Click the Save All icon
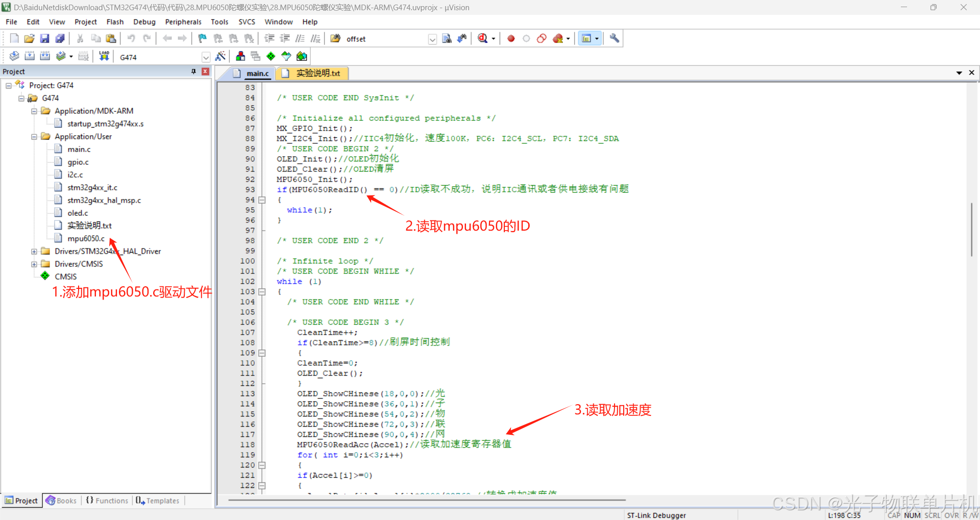This screenshot has height=520, width=980. point(60,38)
